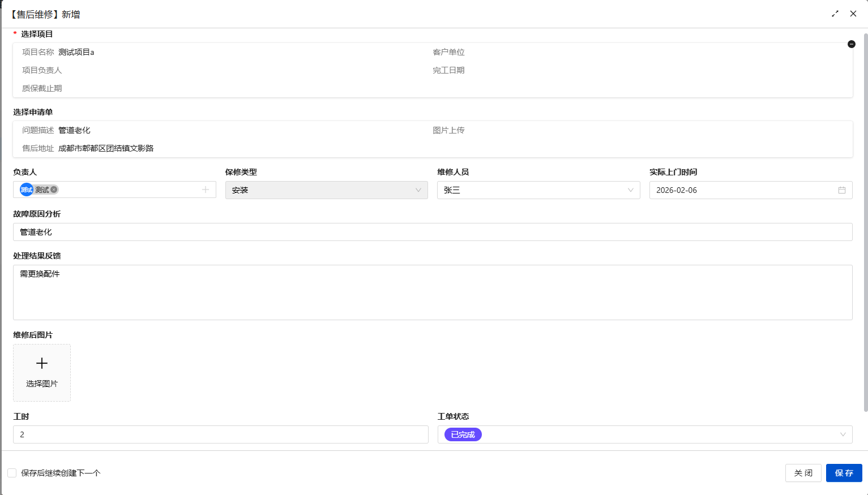Viewport: 868px width, 495px height.
Task: Click the 关闭 button
Action: 803,473
